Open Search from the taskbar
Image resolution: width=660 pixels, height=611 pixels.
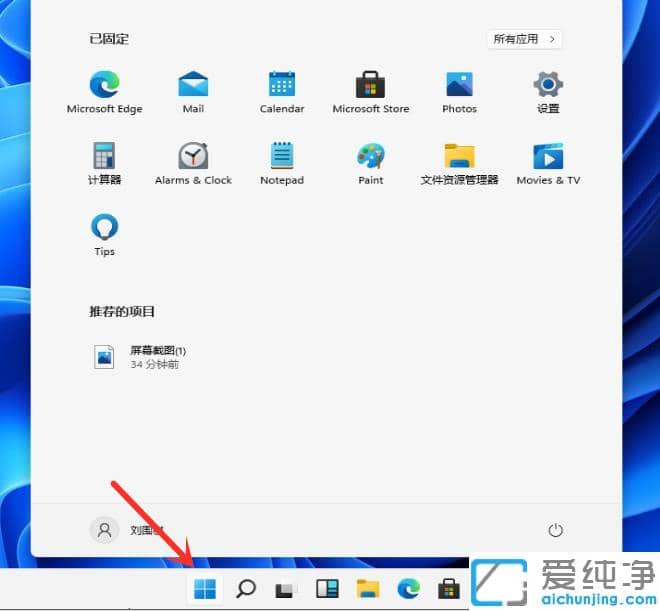[x=246, y=588]
